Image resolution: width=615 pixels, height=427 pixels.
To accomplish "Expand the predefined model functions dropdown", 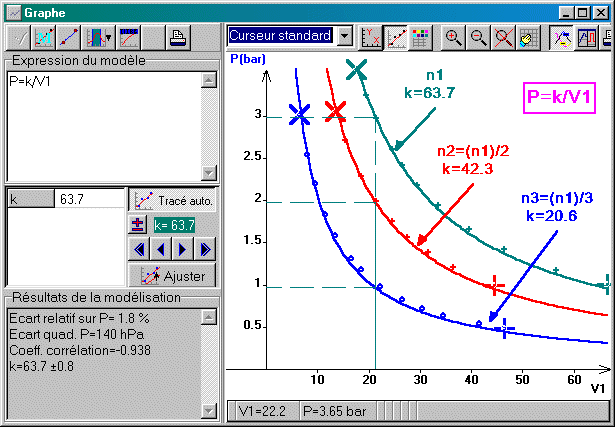I will pyautogui.click(x=100, y=38).
